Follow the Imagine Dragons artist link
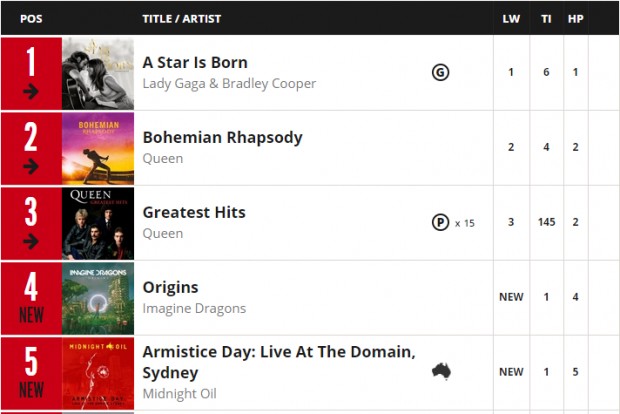 click(x=194, y=308)
